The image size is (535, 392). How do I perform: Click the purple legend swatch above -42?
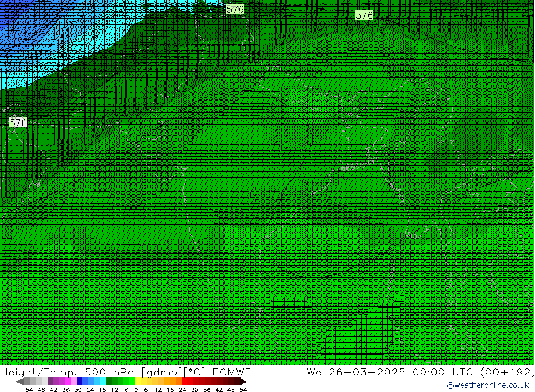(x=50, y=381)
